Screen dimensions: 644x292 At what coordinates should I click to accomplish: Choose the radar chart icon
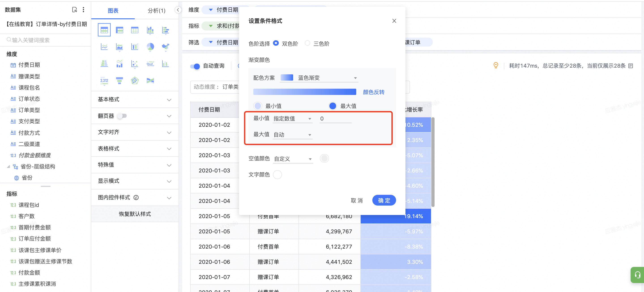135,81
